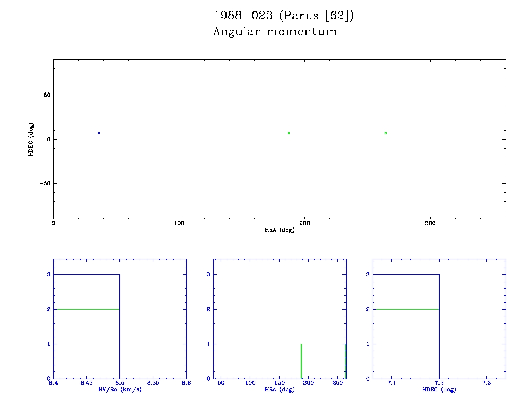
Task: Click the -50 tick label on the top plot's y-axis
Action: 44,183
